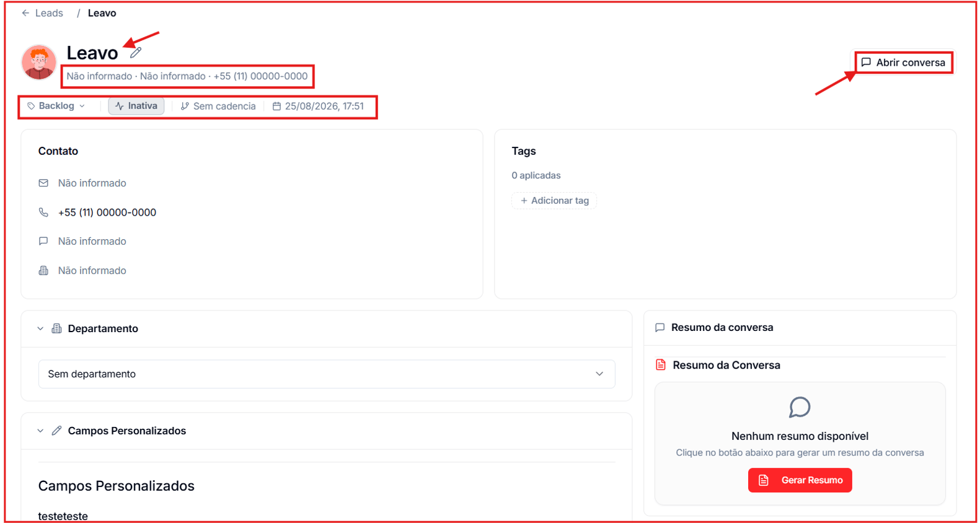The height and width of the screenshot is (523, 980).
Task: Click the Inativa status badge
Action: coord(136,106)
